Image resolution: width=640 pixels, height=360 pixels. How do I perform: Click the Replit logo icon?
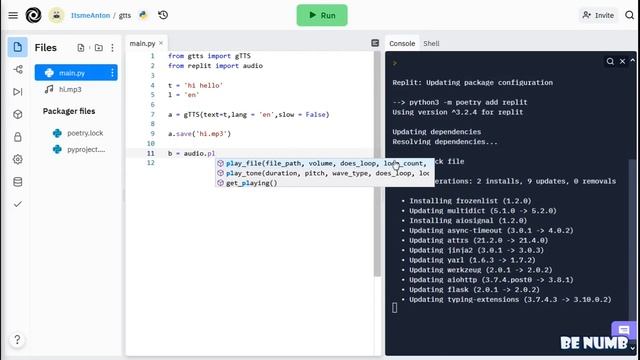(x=33, y=15)
